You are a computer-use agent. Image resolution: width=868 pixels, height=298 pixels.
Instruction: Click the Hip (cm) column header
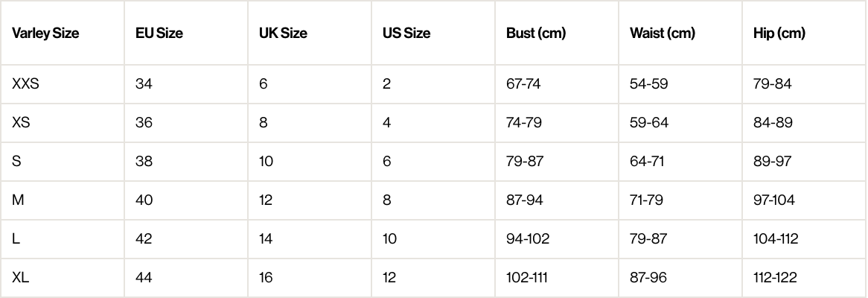779,34
